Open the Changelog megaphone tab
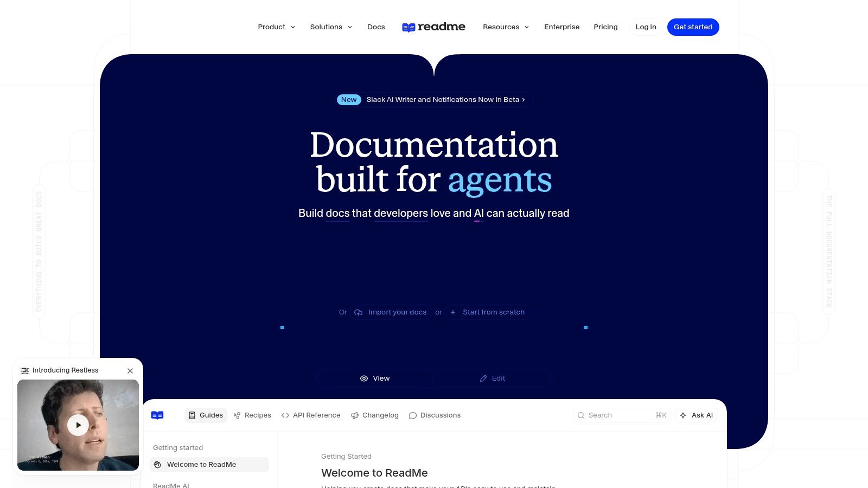 click(375, 415)
